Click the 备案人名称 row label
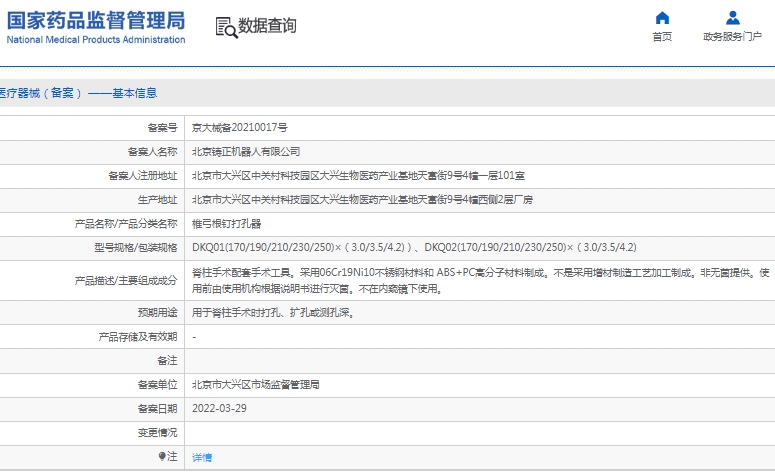The image size is (775, 472). point(152,152)
